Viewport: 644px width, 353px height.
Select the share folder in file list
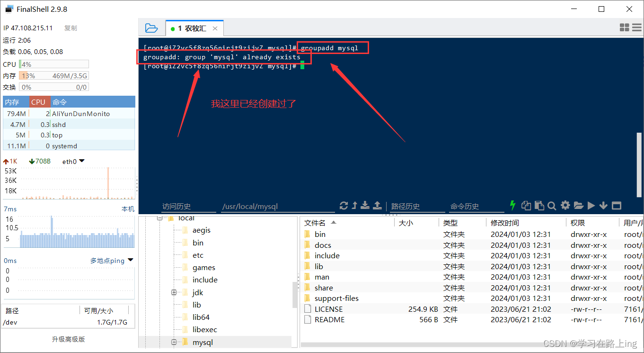pyautogui.click(x=324, y=288)
